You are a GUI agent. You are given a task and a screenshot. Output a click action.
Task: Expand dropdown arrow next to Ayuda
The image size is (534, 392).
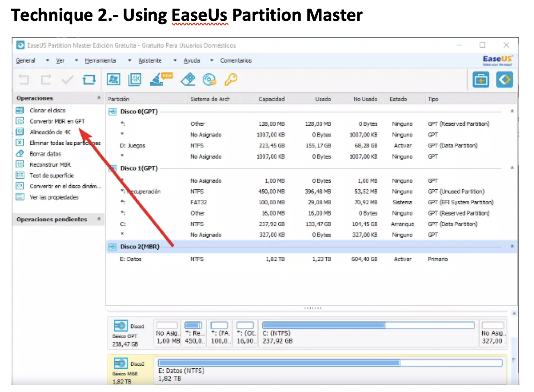point(212,61)
